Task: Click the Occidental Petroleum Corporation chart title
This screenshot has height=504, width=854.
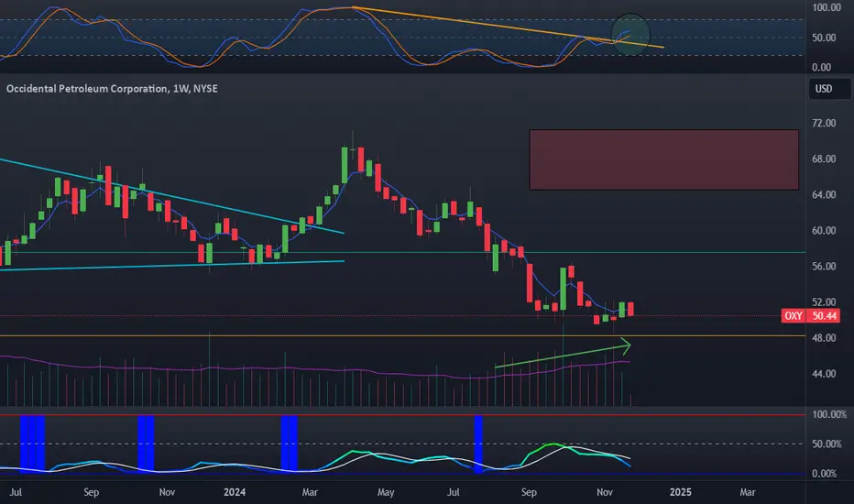Action: (x=112, y=88)
